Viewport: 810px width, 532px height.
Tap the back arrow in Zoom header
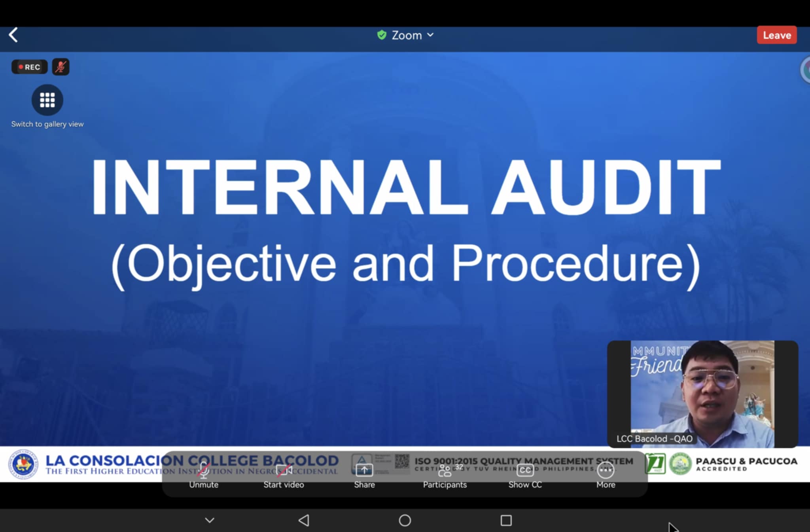click(13, 35)
